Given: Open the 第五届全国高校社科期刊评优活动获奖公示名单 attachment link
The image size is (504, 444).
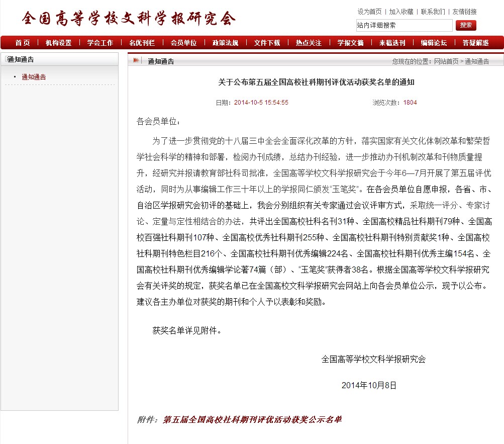Looking at the screenshot, I should pos(252,419).
